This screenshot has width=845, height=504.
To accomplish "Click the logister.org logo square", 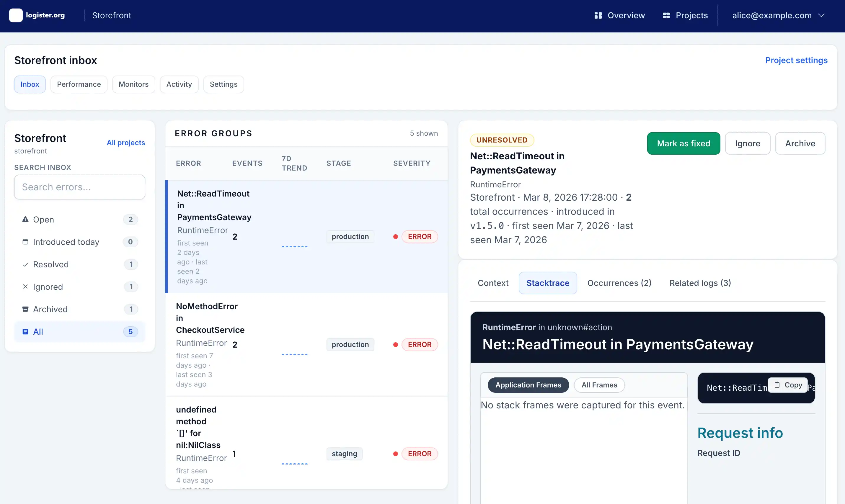I will click(x=16, y=15).
